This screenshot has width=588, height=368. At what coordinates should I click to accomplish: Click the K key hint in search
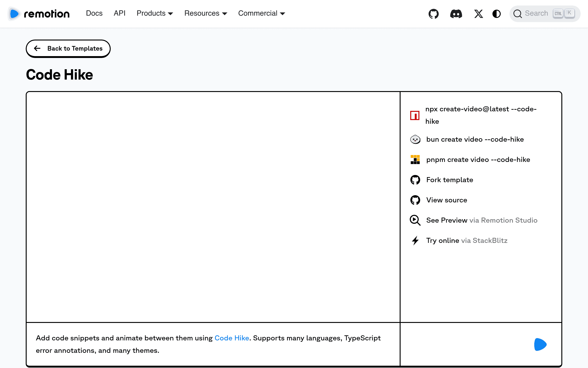[569, 13]
